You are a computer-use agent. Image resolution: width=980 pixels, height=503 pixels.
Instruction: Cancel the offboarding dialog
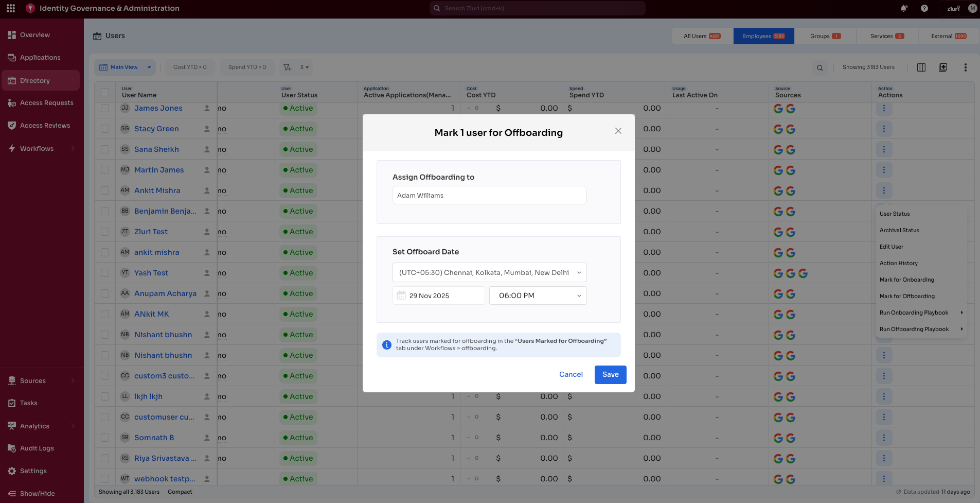[x=571, y=375]
